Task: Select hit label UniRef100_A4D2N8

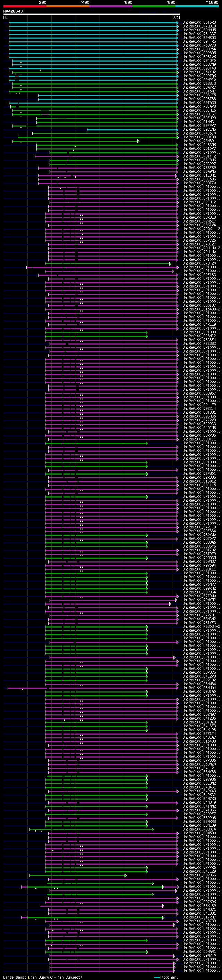Action: tap(199, 428)
